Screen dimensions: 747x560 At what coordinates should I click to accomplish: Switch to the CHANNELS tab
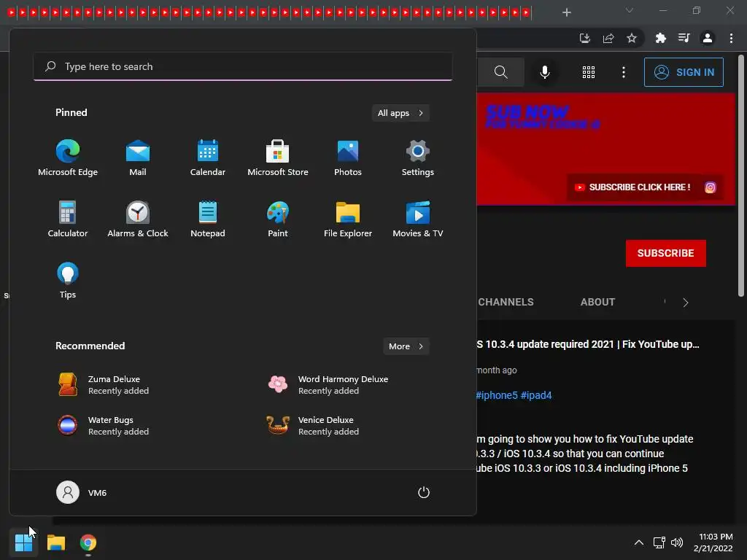point(506,302)
